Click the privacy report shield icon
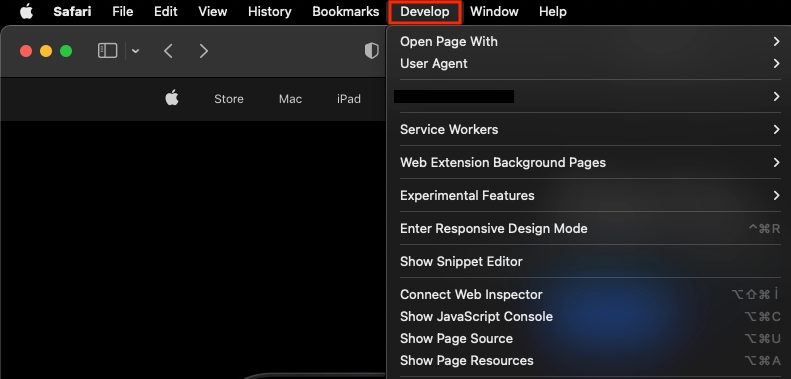 [x=372, y=51]
